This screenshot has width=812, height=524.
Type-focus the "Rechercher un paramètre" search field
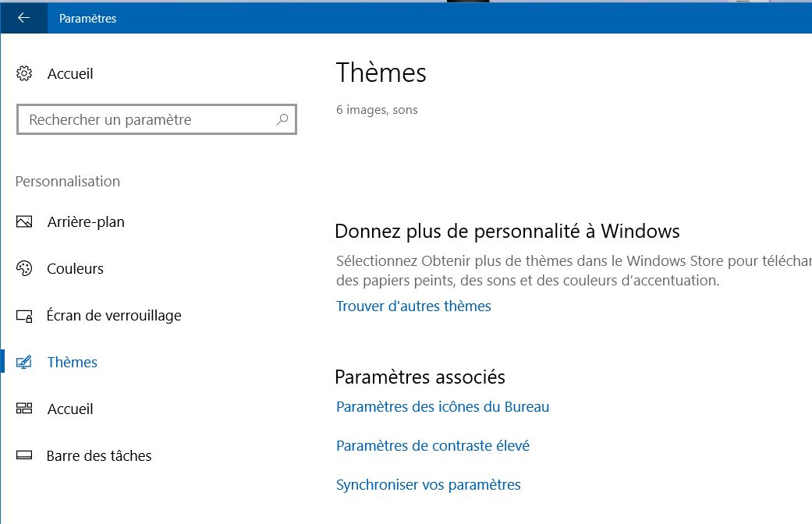148,120
